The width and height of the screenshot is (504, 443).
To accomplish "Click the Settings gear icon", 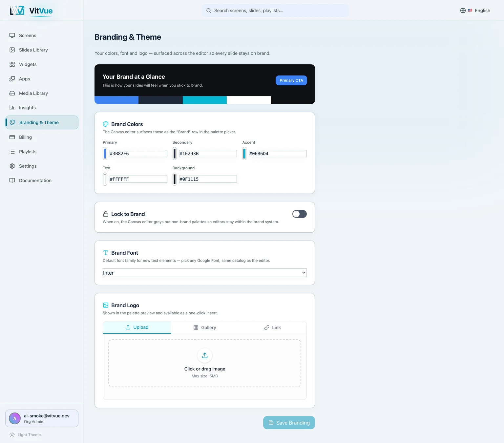I will point(12,166).
